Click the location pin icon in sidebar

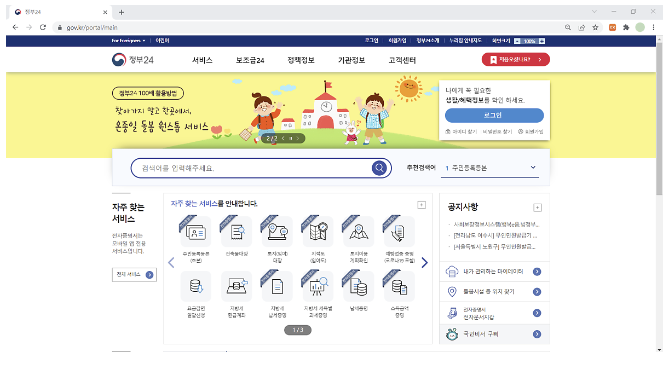pos(452,292)
